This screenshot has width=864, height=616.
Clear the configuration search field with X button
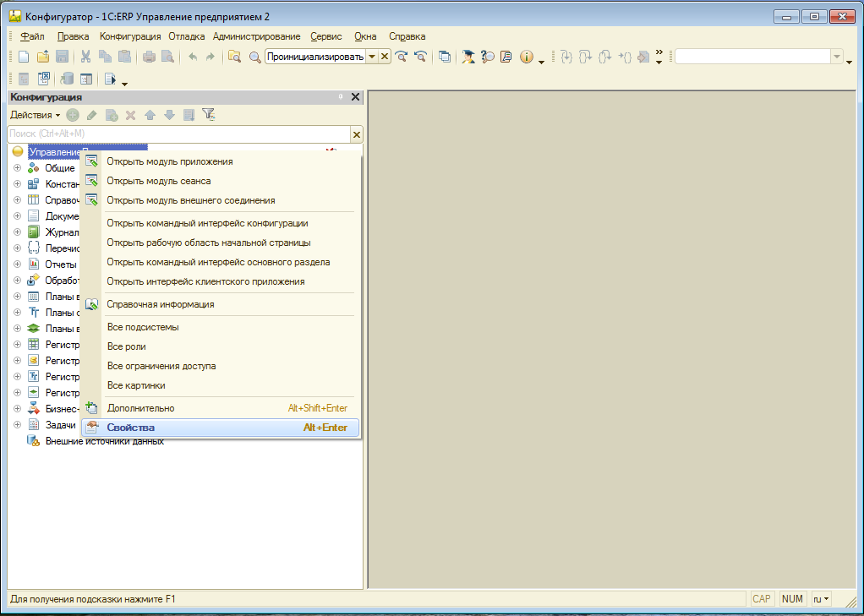[x=357, y=134]
